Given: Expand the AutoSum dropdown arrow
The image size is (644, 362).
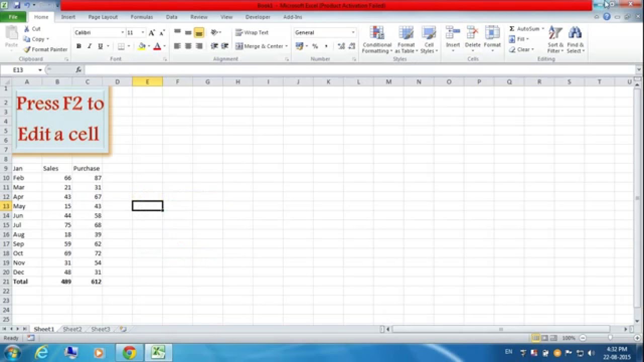Looking at the screenshot, I should (x=543, y=29).
